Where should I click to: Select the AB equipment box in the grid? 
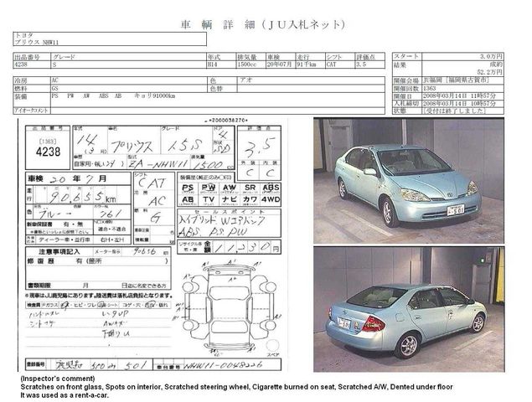pyautogui.click(x=188, y=200)
